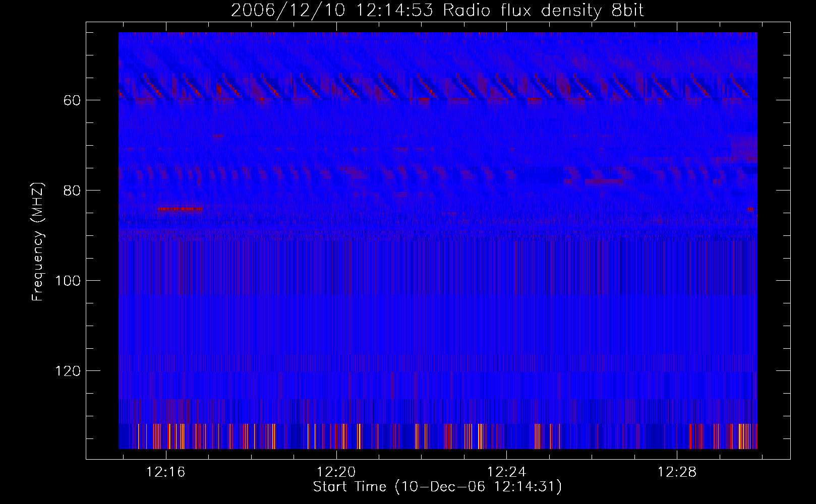This screenshot has width=816, height=504.
Task: Click the 60 frequency tick label
Action: point(72,100)
